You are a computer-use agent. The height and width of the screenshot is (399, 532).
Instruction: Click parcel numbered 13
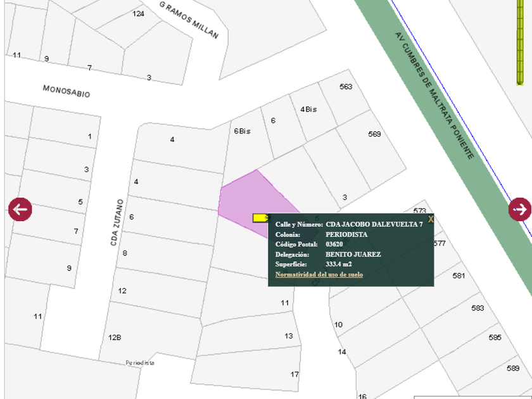[288, 336]
